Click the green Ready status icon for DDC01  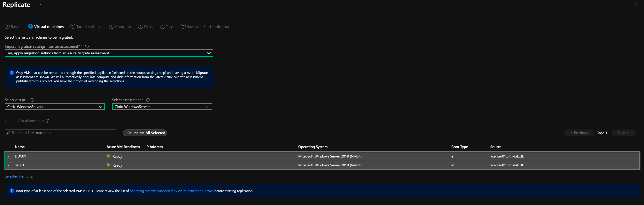108,156
